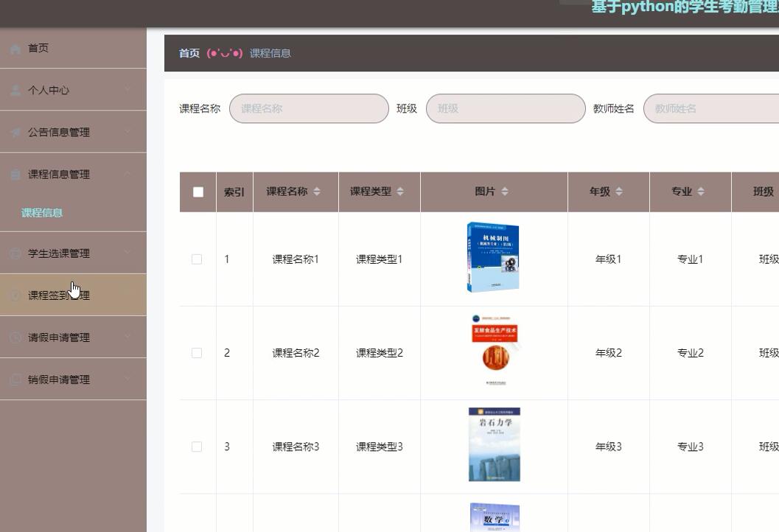
Task: Toggle the select-all checkbox in table header
Action: [x=198, y=192]
